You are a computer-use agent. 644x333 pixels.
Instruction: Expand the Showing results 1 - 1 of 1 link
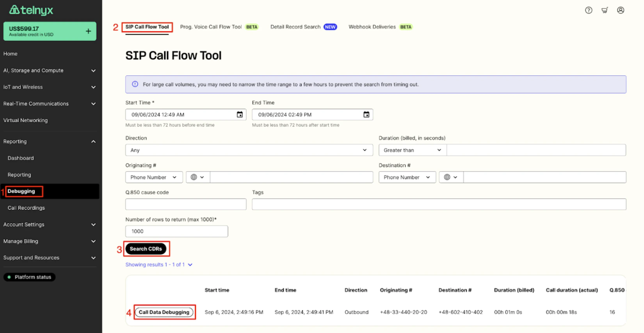pyautogui.click(x=159, y=265)
